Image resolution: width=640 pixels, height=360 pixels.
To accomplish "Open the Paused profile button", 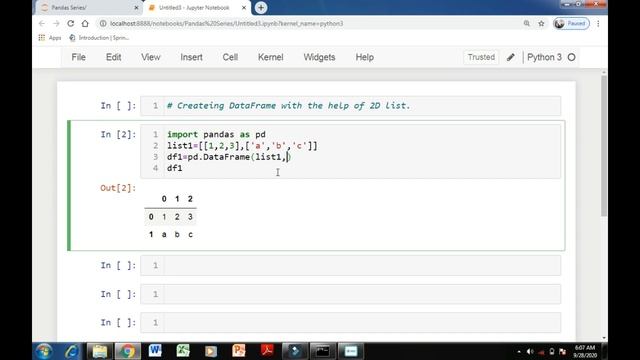I will 571,24.
